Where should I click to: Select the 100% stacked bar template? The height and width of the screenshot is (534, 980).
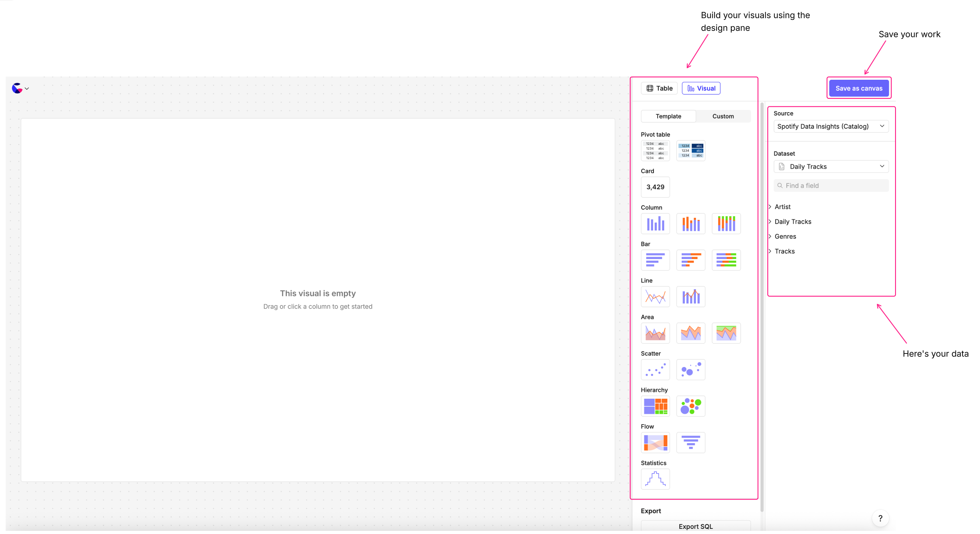[x=726, y=260]
